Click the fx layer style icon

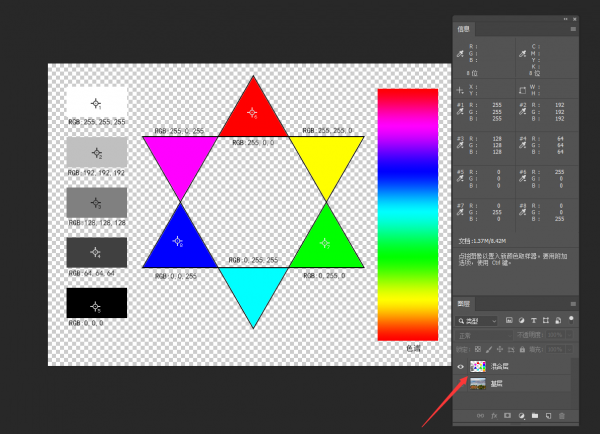(493, 414)
